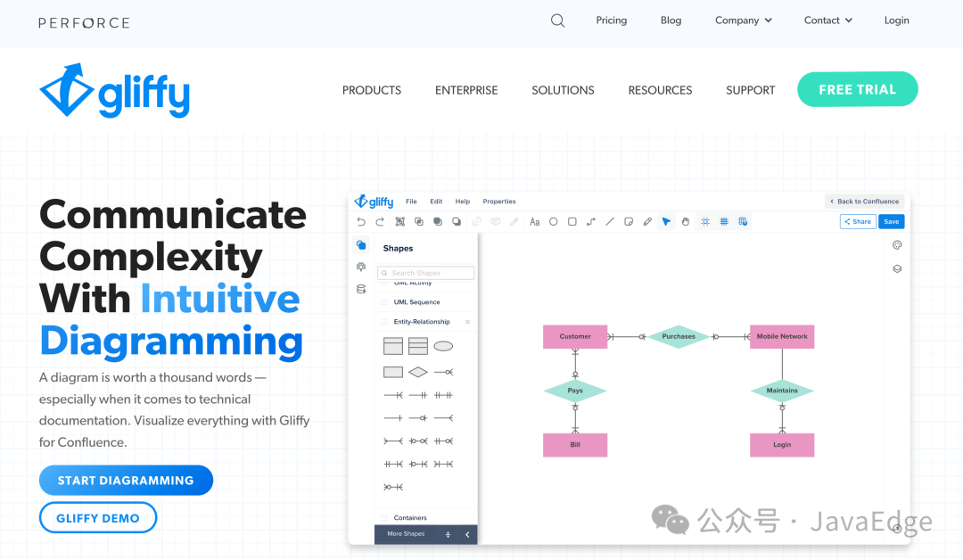Click the More Shapes button

[406, 534]
